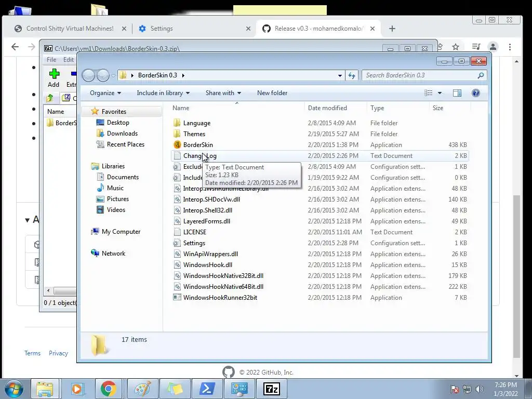Click the Explorer back button
This screenshot has width=532, height=399.
[x=88, y=75]
